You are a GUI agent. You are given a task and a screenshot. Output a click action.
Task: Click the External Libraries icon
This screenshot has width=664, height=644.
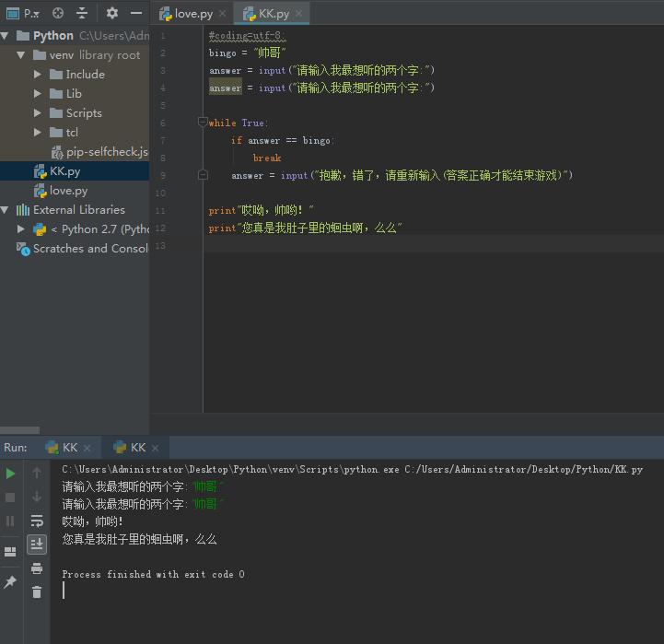(x=23, y=210)
